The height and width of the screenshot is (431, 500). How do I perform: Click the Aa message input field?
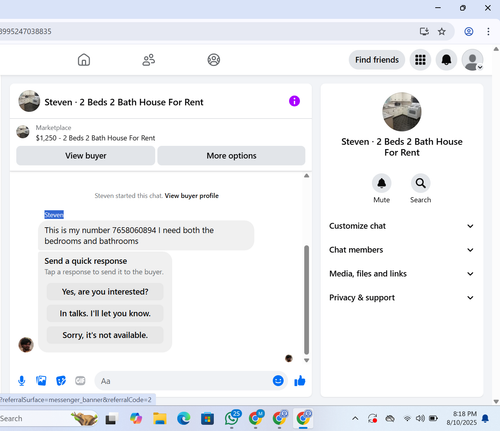(185, 381)
